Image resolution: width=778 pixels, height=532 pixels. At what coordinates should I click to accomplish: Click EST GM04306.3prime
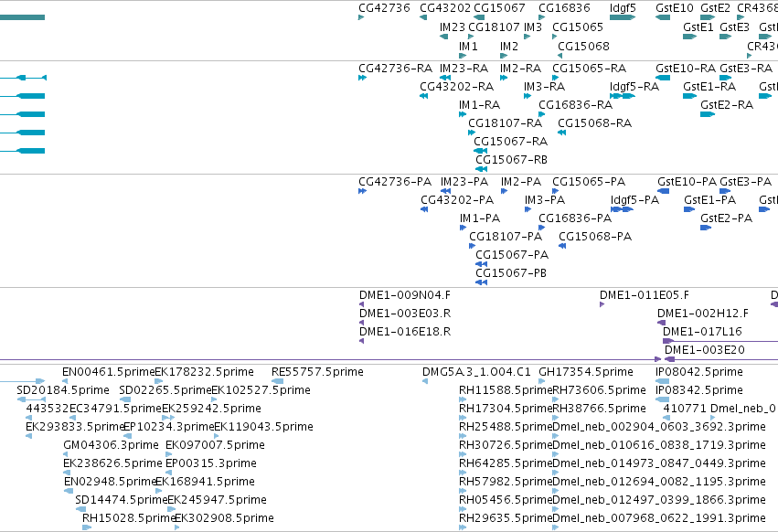(x=112, y=446)
